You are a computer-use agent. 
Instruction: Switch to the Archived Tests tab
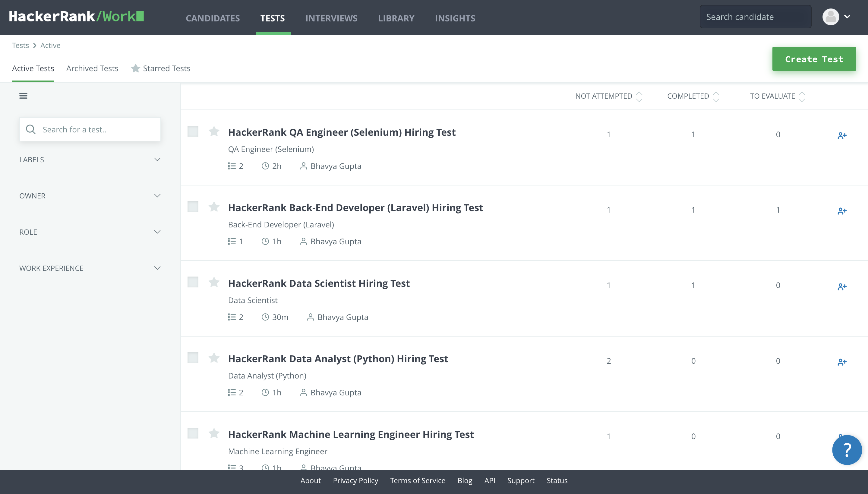[92, 68]
